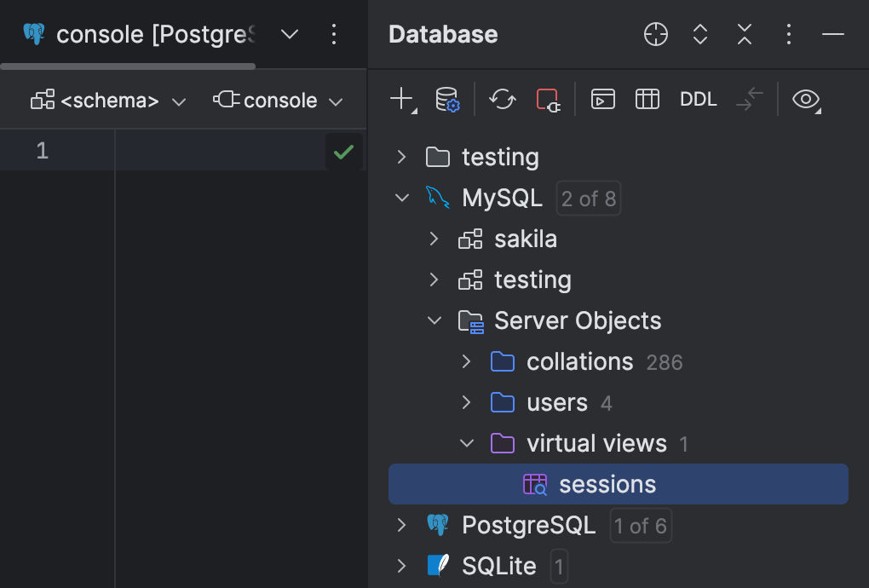This screenshot has height=588, width=869.
Task: Open the Data Source Properties dialog
Action: pos(448,99)
